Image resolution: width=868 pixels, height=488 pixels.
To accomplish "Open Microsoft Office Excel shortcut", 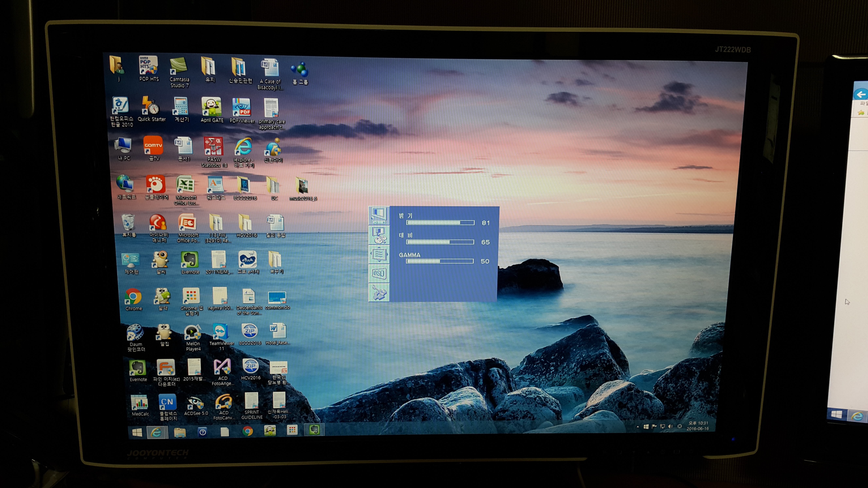I will (x=186, y=190).
